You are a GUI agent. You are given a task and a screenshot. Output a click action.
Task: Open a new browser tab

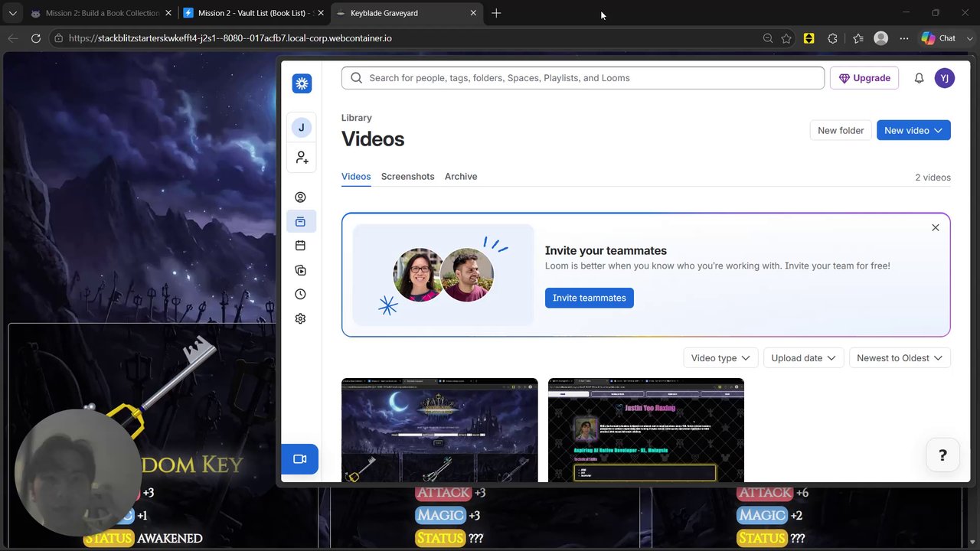[x=496, y=13]
